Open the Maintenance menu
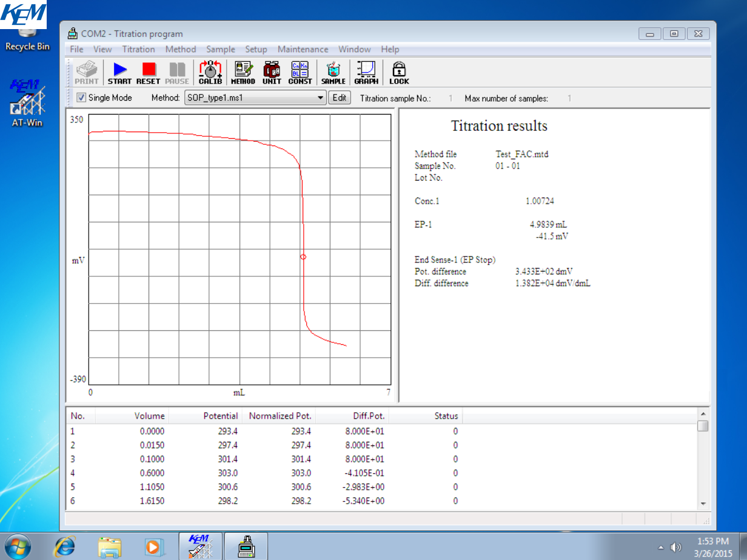Image resolution: width=747 pixels, height=560 pixels. coord(303,49)
